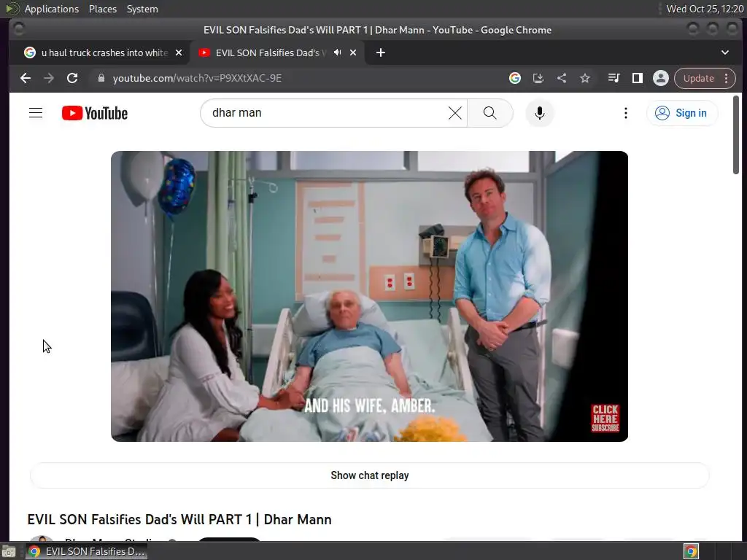This screenshot has height=560, width=747.
Task: Close the EVIL SON YouTube tab
Action: tap(353, 52)
